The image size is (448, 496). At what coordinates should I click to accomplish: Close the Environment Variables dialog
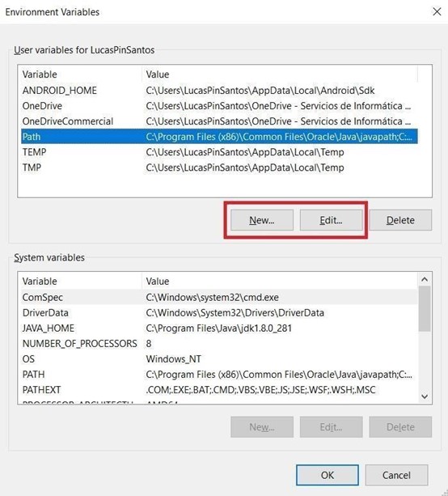tap(437, 11)
